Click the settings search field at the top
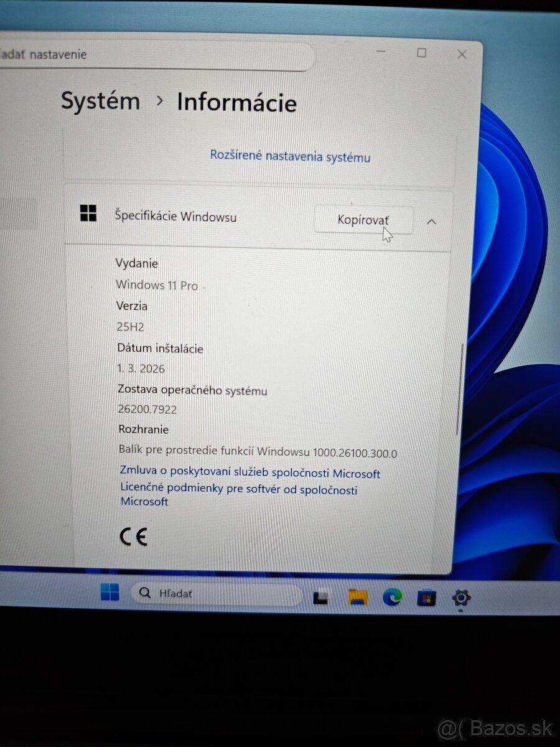The image size is (560, 747). [x=156, y=55]
